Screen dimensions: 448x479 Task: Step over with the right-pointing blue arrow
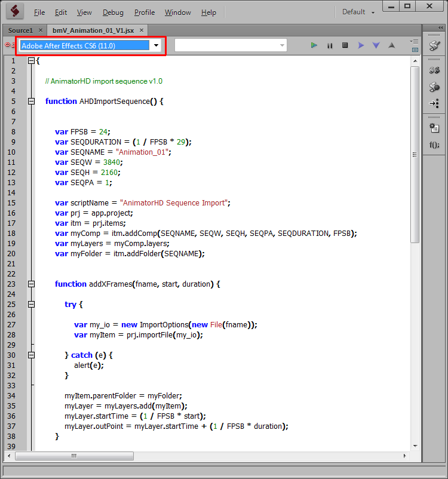(361, 45)
